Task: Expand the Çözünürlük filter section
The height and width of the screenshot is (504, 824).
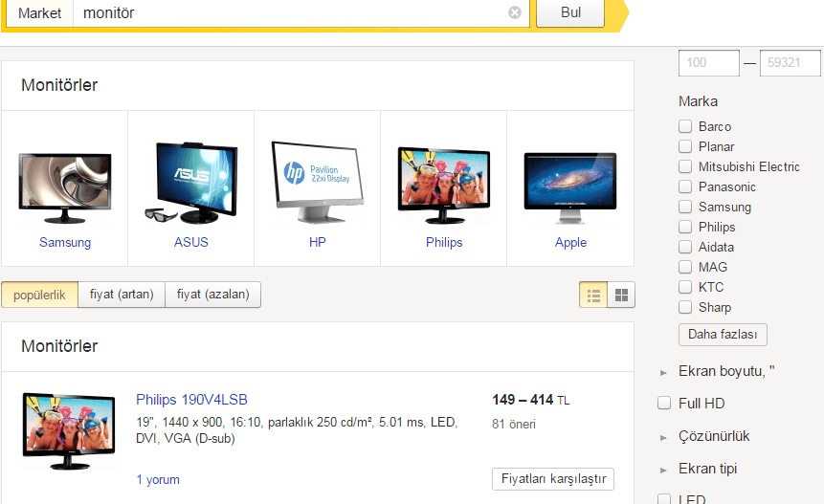Action: click(x=713, y=436)
